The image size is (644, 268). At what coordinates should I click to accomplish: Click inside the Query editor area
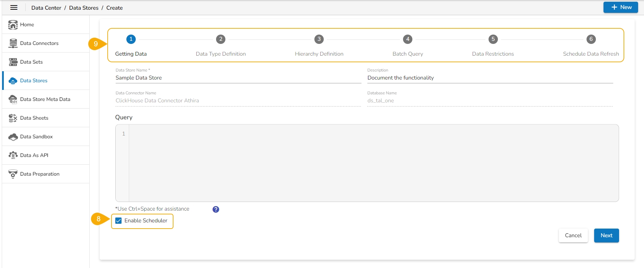point(373,163)
